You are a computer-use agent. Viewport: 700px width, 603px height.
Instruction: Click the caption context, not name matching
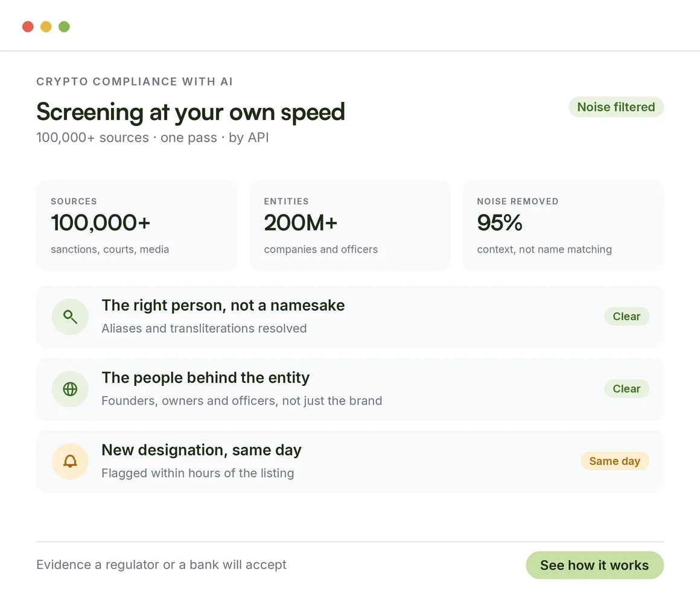tap(544, 249)
